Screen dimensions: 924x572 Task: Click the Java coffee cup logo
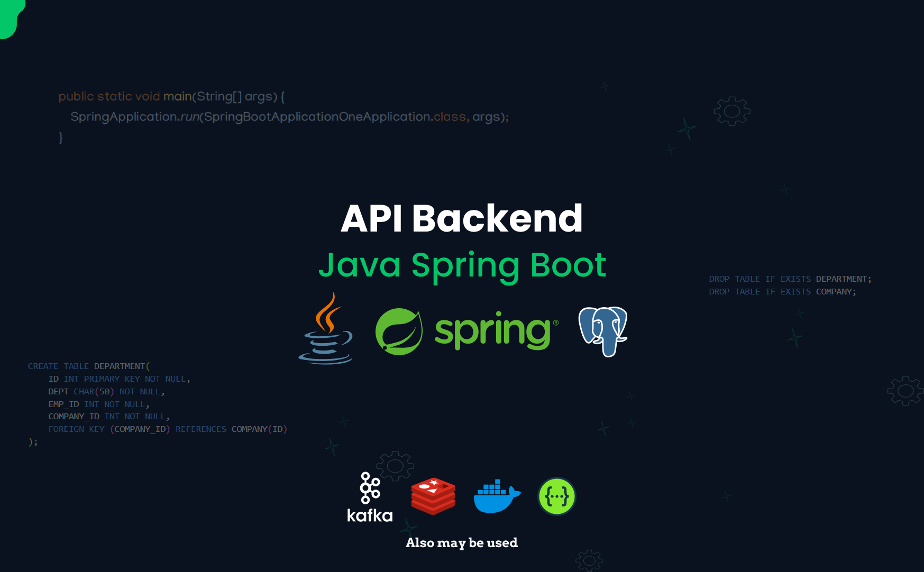[326, 329]
